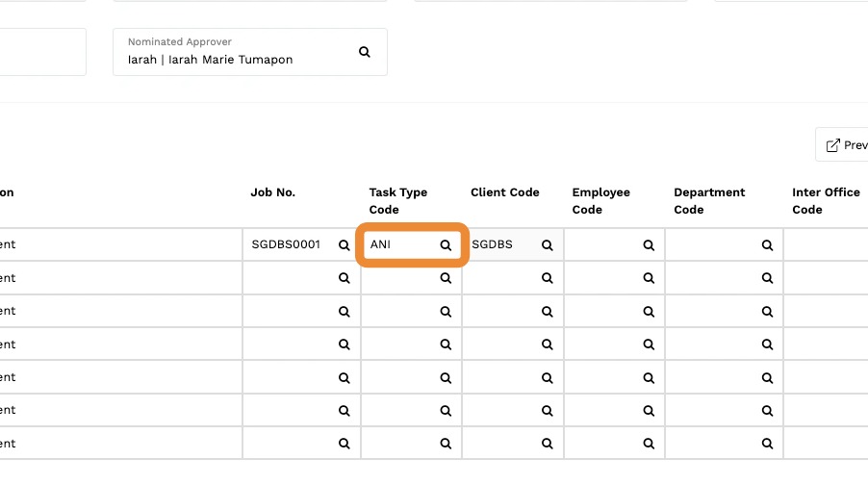
Task: Open Client Code lookup next to SGDBS
Action: (547, 244)
